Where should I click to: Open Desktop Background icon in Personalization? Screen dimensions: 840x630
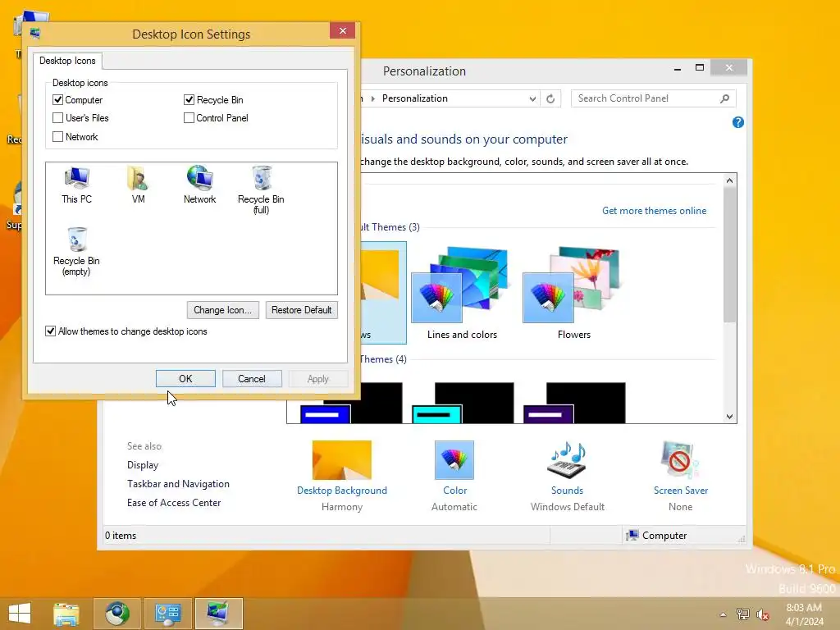(x=342, y=460)
